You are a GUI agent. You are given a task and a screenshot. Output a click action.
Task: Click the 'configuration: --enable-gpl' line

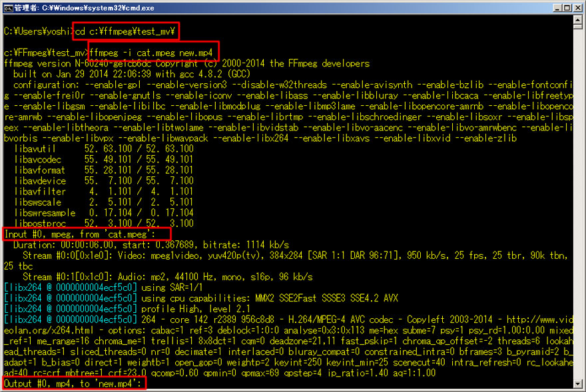tap(293, 85)
